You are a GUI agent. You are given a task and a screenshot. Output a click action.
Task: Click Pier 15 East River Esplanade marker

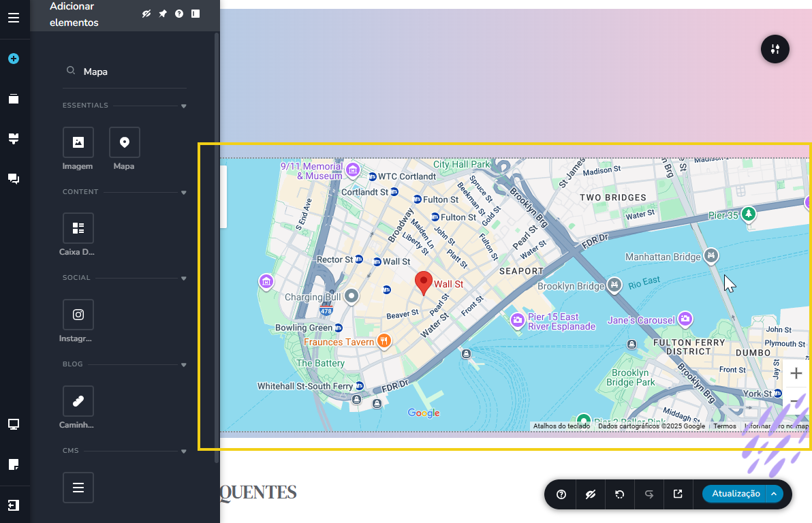(517, 321)
